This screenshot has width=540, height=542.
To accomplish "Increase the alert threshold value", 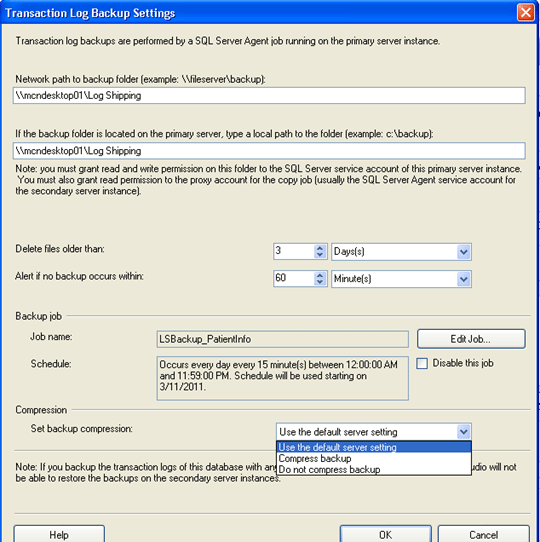I will tap(320, 275).
